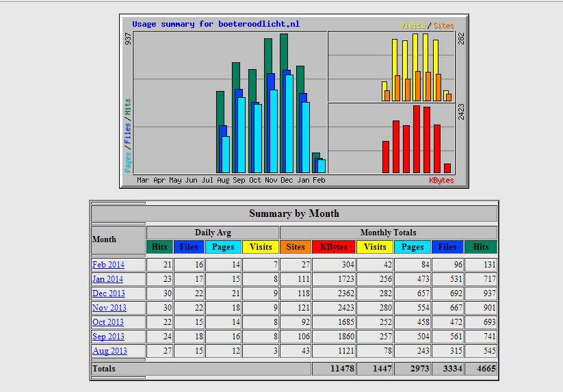The image size is (563, 392).
Task: Click the yellow Visits header under Monthly Totals
Action: (x=375, y=247)
